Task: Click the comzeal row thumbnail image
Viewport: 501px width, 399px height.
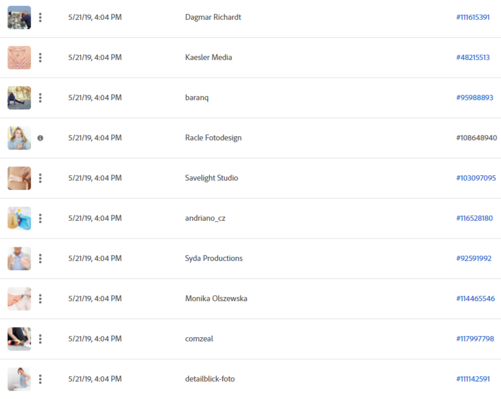Action: pyautogui.click(x=19, y=339)
